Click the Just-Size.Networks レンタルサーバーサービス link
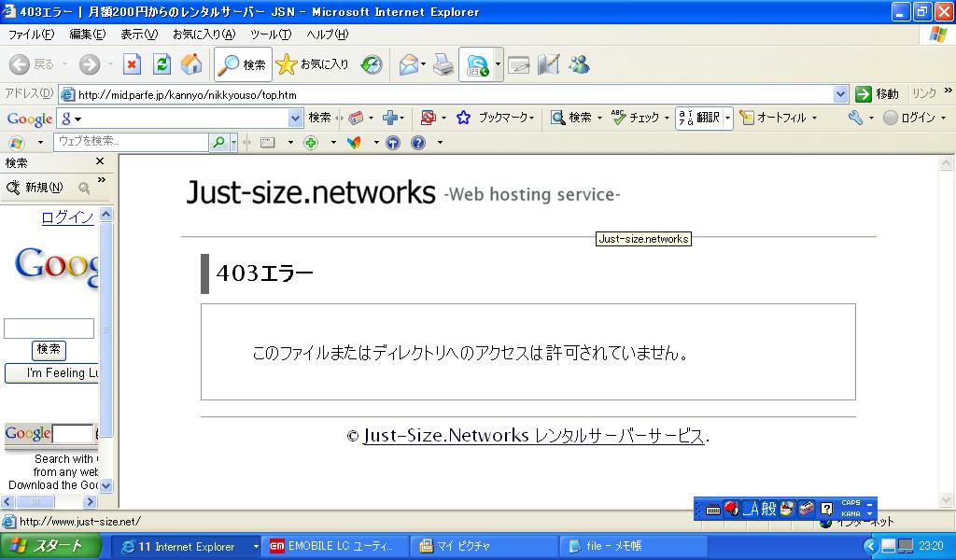 [533, 436]
